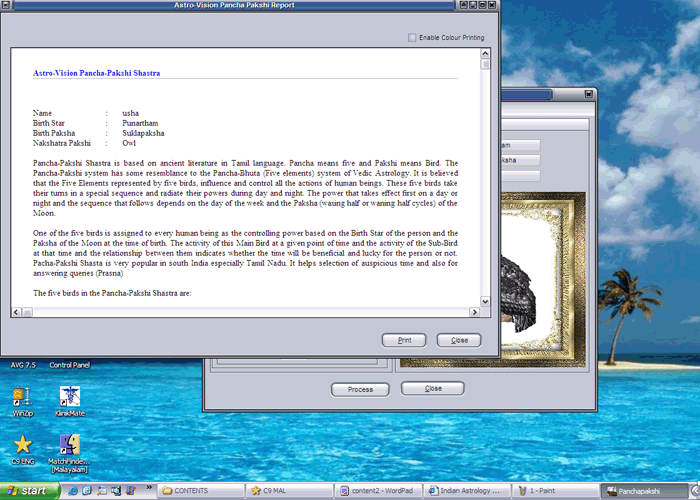Select the AVG 7.5 desktop label
This screenshot has height=500, width=700.
[x=23, y=365]
